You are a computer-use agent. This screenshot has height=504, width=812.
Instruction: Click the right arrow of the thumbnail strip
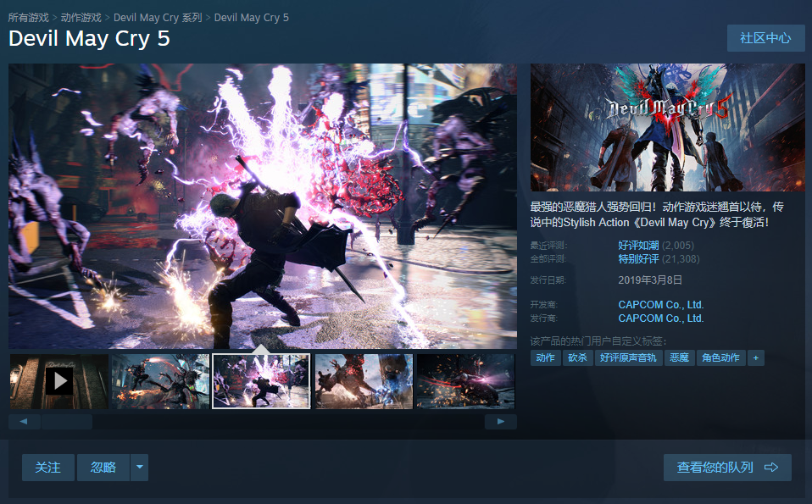tap(500, 421)
